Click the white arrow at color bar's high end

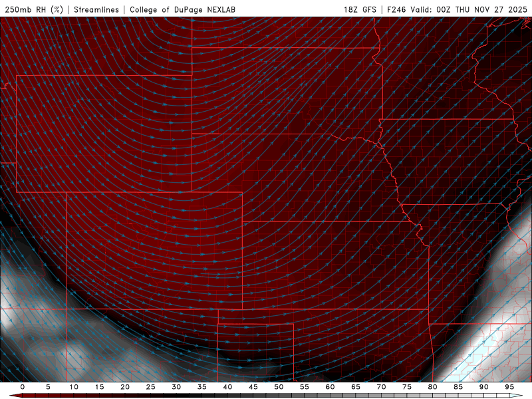[516, 396]
